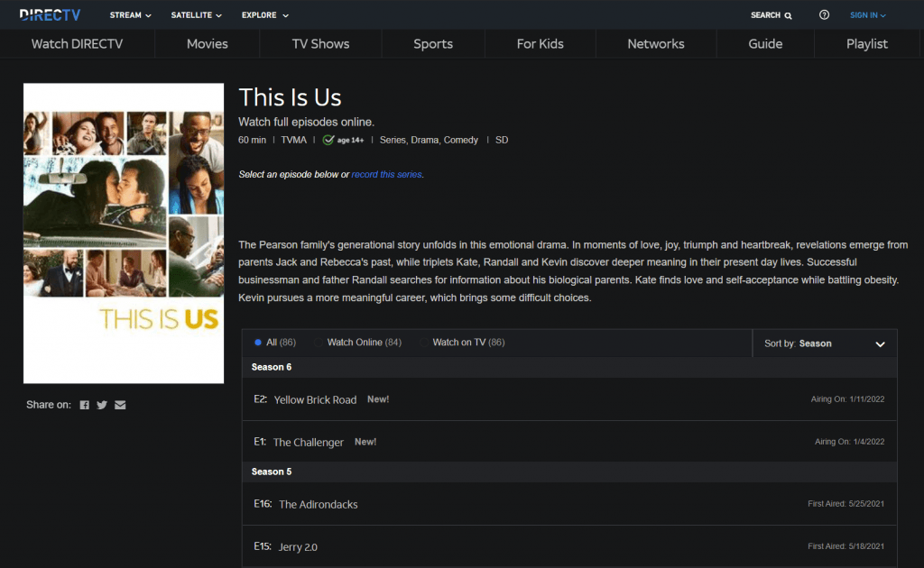Expand the SATELLITE dropdown menu
The image size is (924, 568).
click(x=196, y=14)
